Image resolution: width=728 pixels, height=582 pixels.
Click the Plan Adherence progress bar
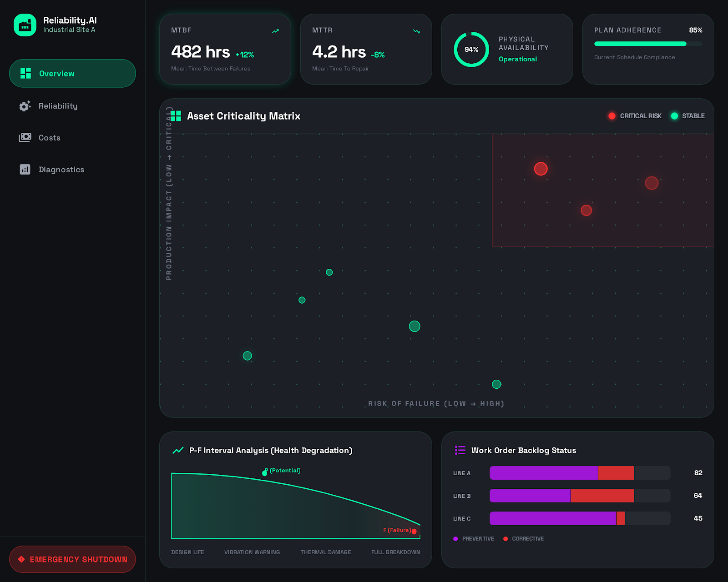tap(648, 44)
